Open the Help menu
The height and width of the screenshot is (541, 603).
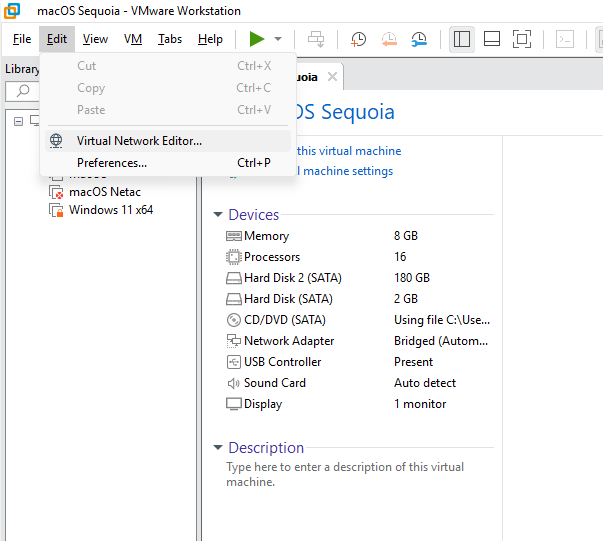click(210, 39)
